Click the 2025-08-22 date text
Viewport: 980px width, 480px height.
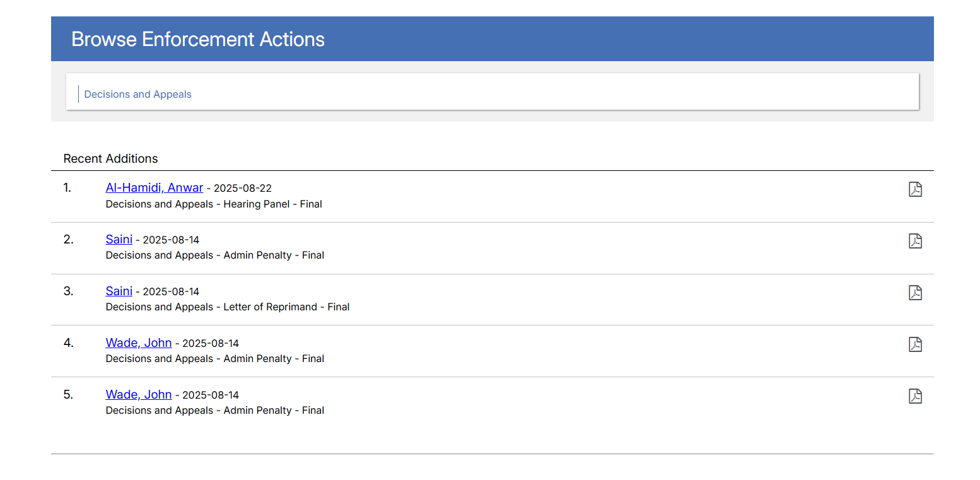[x=243, y=189]
